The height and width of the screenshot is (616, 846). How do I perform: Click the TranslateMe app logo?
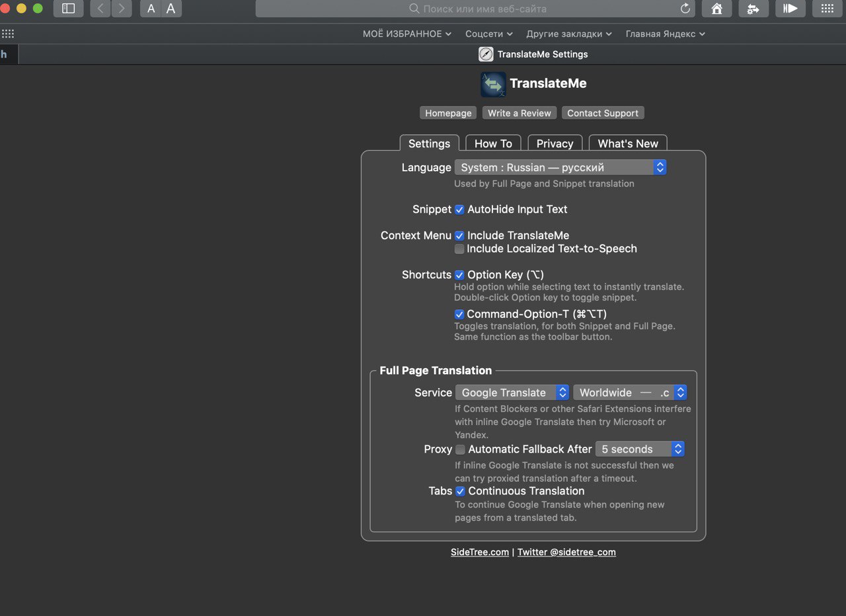493,84
